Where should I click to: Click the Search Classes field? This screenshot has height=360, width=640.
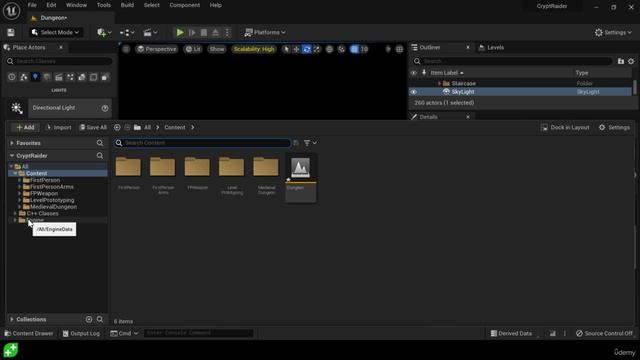[59, 61]
